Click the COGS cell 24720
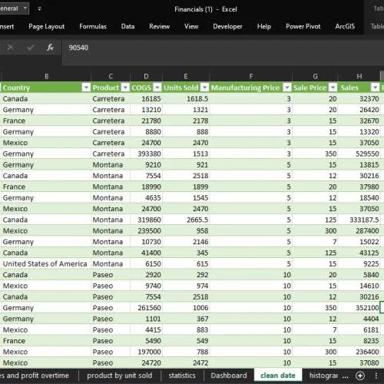 coord(146,363)
